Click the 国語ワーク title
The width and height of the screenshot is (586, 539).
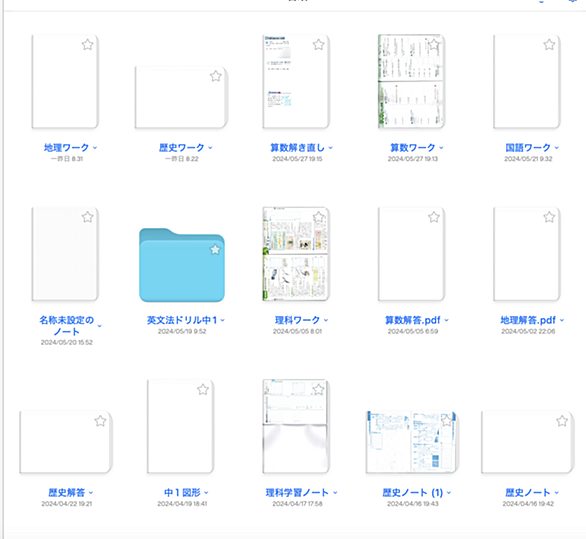point(528,148)
